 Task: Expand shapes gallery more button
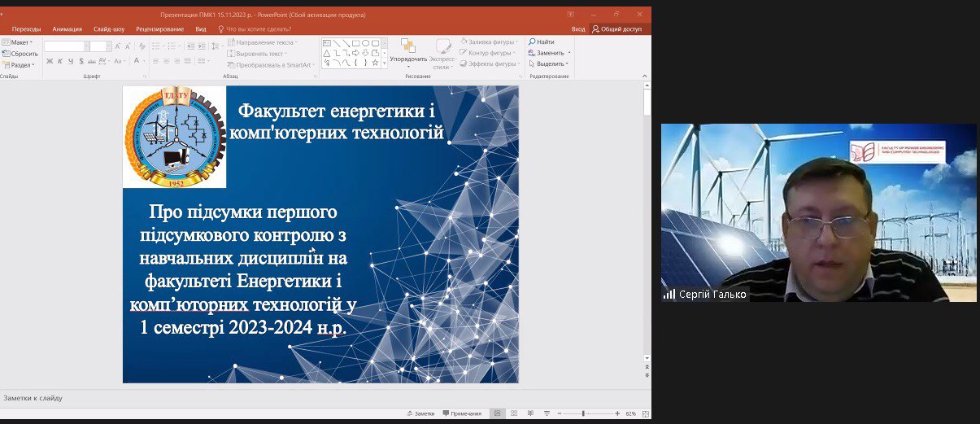(385, 63)
